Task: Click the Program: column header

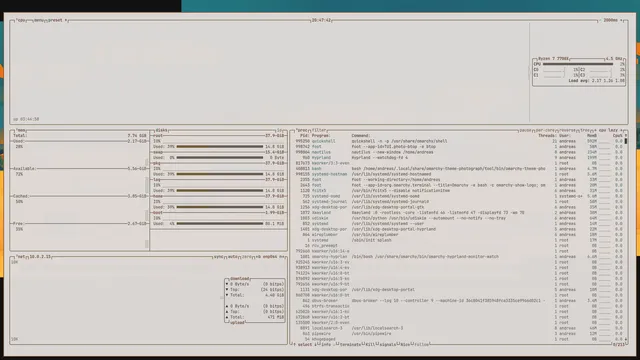Action: point(321,136)
